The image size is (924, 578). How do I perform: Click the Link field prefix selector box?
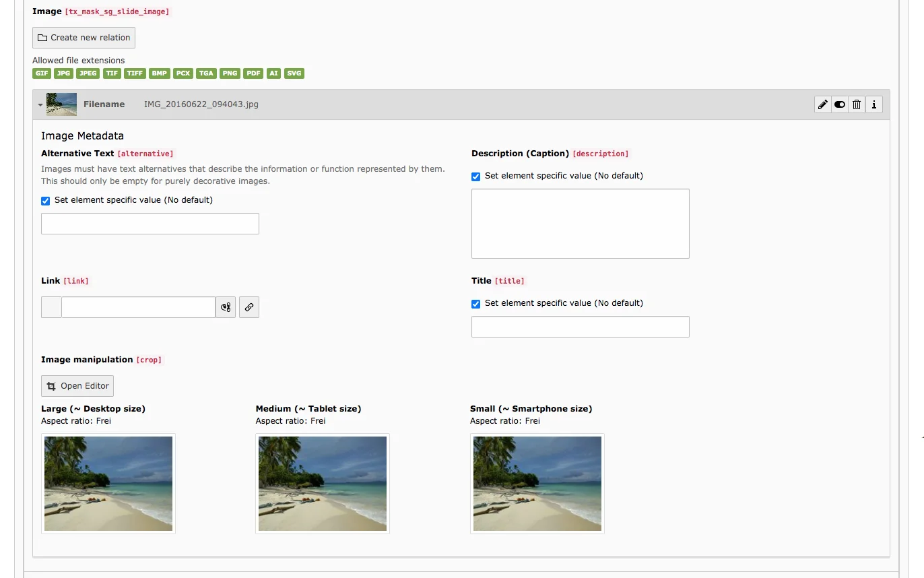tap(51, 307)
